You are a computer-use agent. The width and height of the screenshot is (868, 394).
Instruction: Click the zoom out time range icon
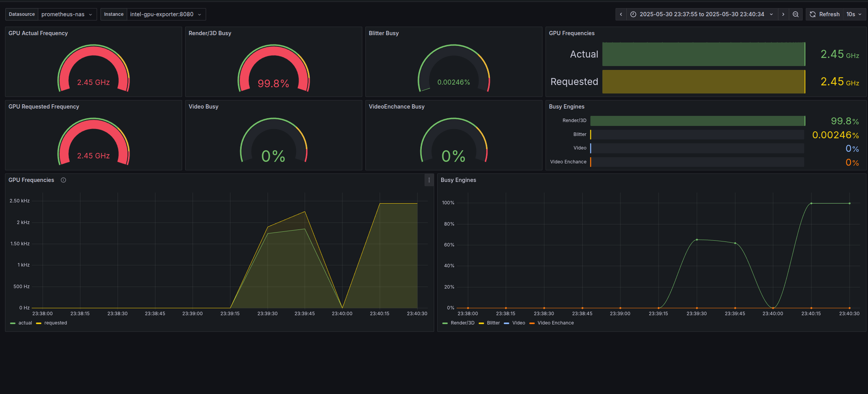coord(796,14)
